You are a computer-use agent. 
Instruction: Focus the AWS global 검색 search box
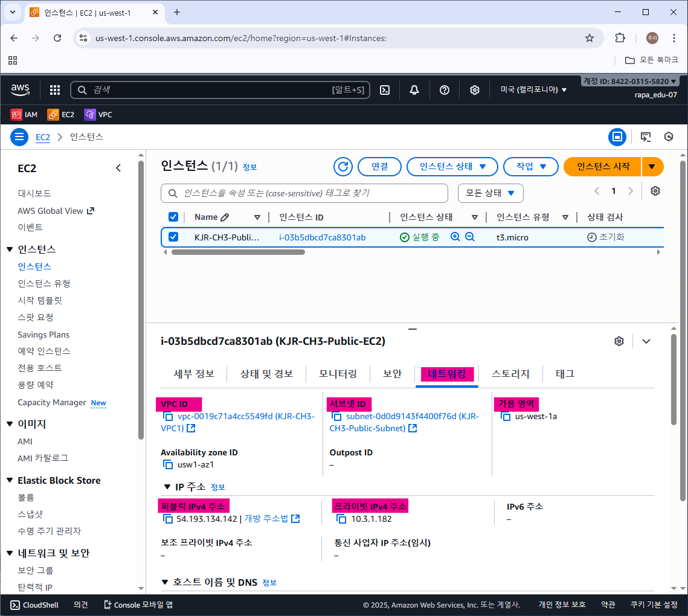220,90
